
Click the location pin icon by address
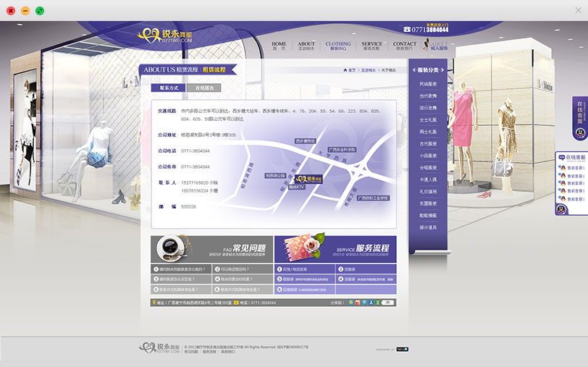[154, 302]
